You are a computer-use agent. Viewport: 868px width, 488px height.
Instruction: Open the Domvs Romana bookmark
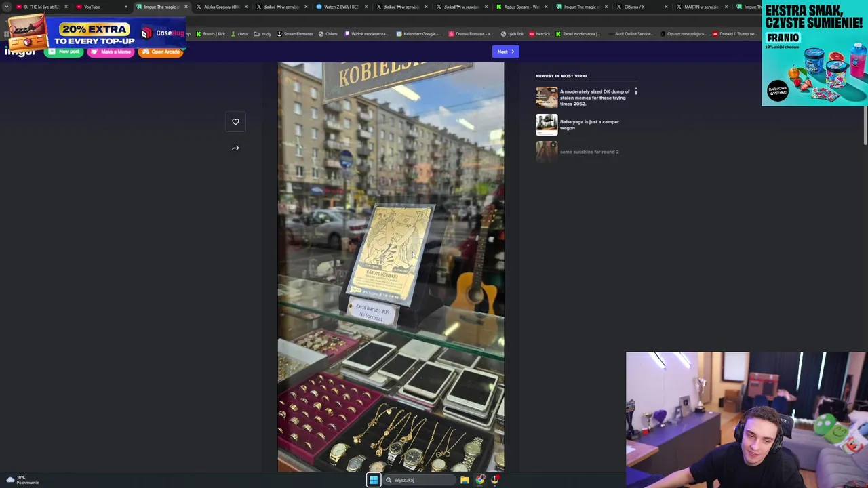471,34
